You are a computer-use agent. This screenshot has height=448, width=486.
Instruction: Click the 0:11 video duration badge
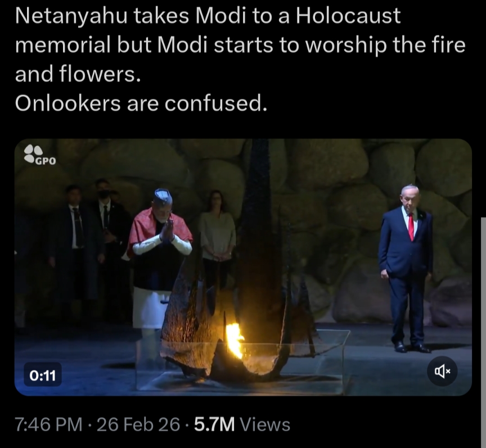(x=43, y=374)
